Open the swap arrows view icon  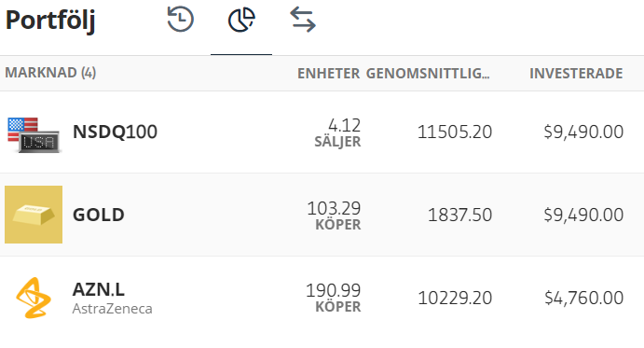click(x=303, y=20)
